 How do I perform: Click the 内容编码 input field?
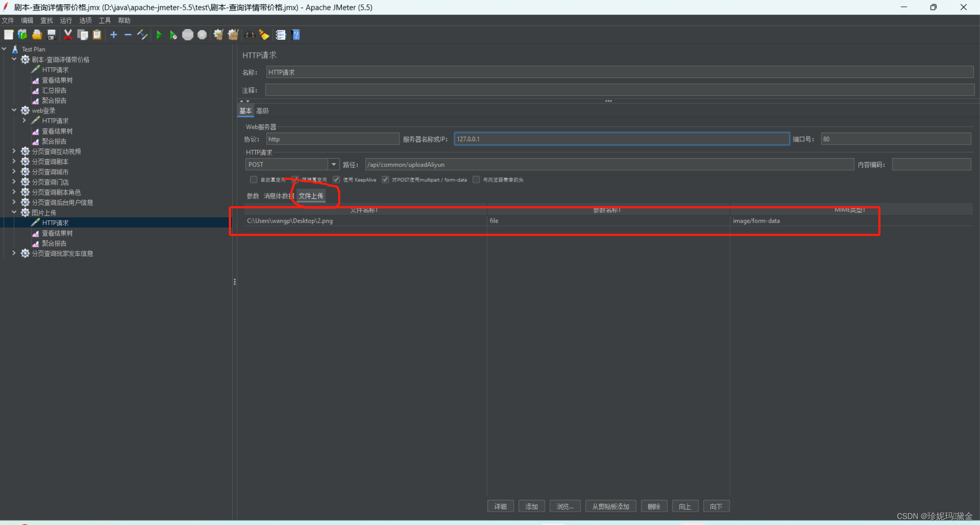coord(932,165)
